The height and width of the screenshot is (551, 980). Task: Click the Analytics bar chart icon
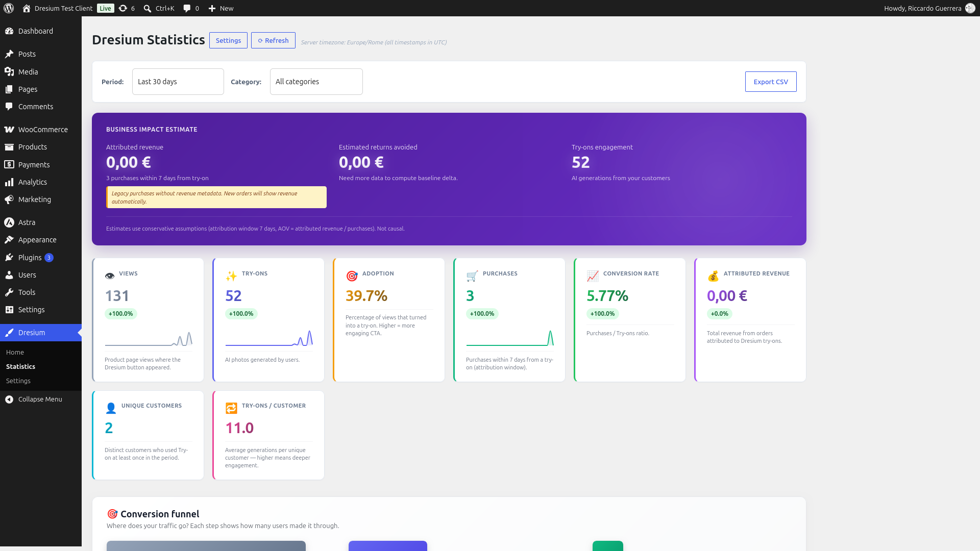[x=9, y=182]
